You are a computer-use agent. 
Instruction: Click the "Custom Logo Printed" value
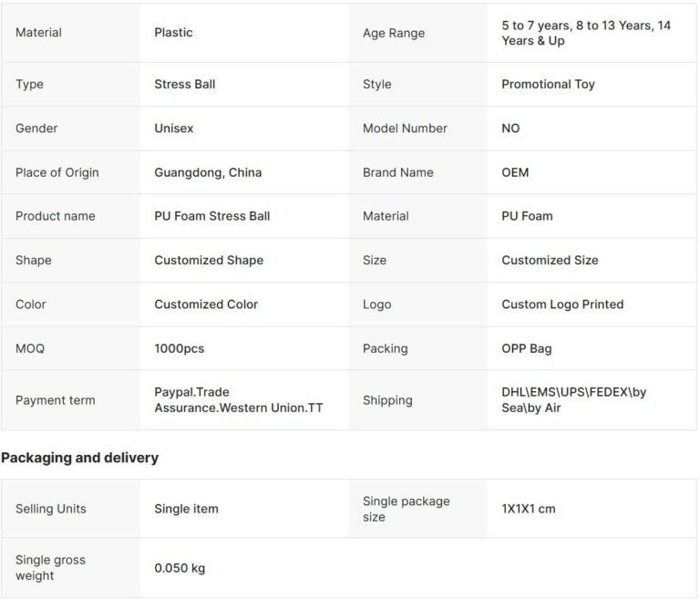click(x=562, y=305)
